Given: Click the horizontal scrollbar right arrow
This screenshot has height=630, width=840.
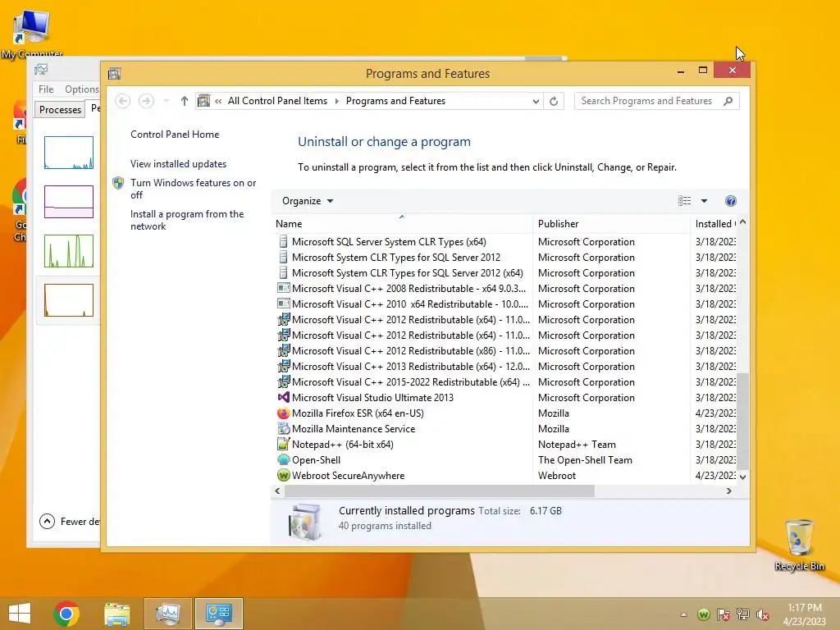Looking at the screenshot, I should 728,491.
